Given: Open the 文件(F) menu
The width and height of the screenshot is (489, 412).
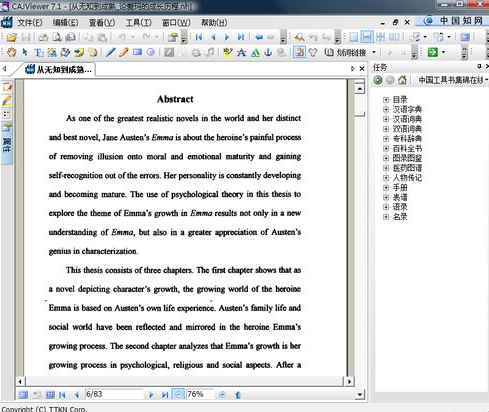Looking at the screenshot, I should tap(30, 23).
